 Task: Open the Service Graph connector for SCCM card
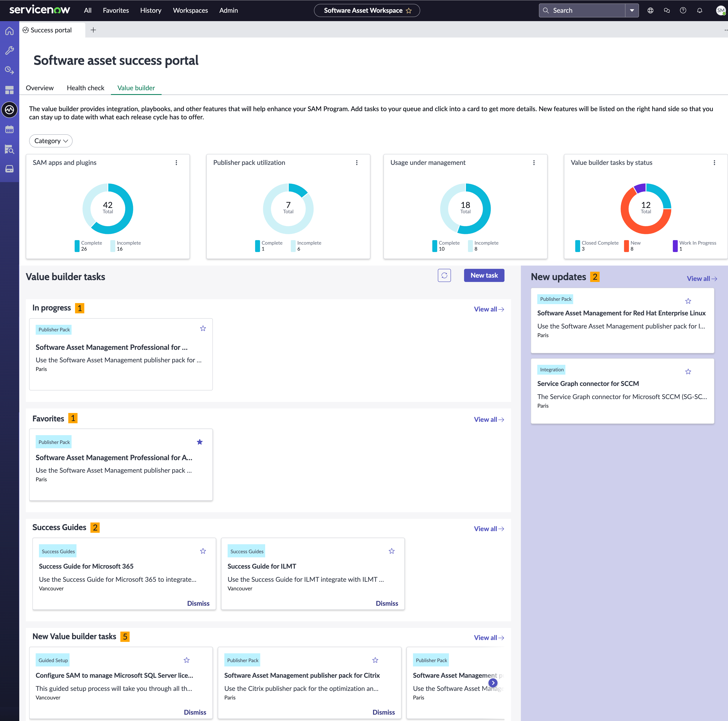(x=623, y=391)
